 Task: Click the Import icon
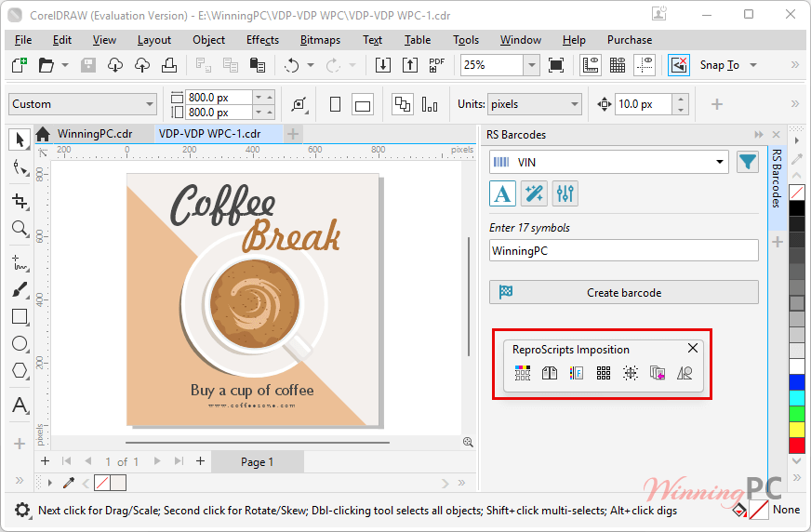(383, 65)
